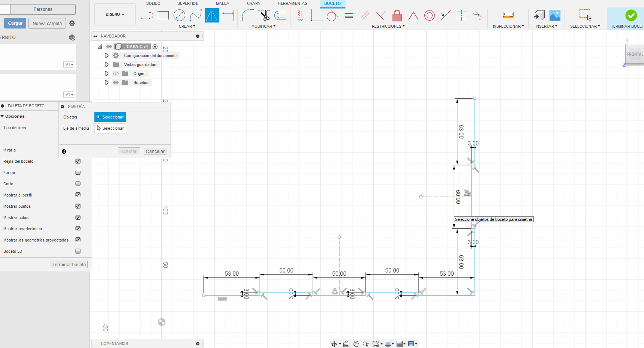
Task: Enable the Boceto 3D checkbox
Action: pos(78,251)
